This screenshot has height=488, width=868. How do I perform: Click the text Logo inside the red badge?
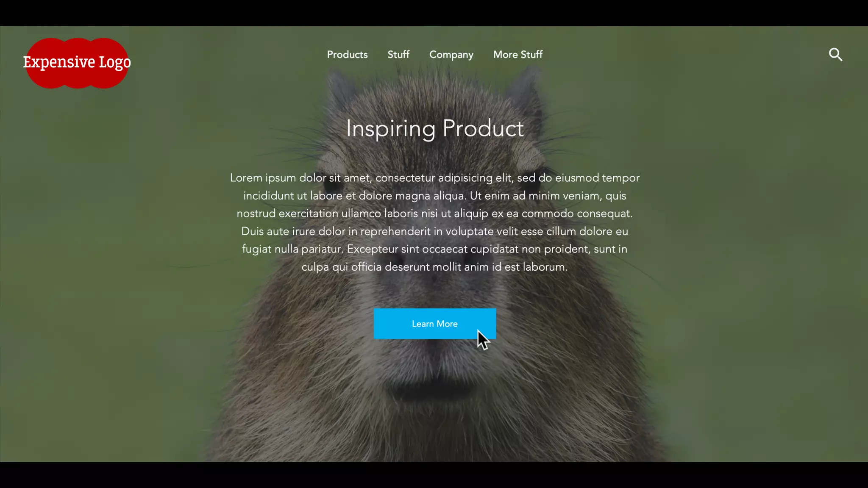tap(115, 62)
